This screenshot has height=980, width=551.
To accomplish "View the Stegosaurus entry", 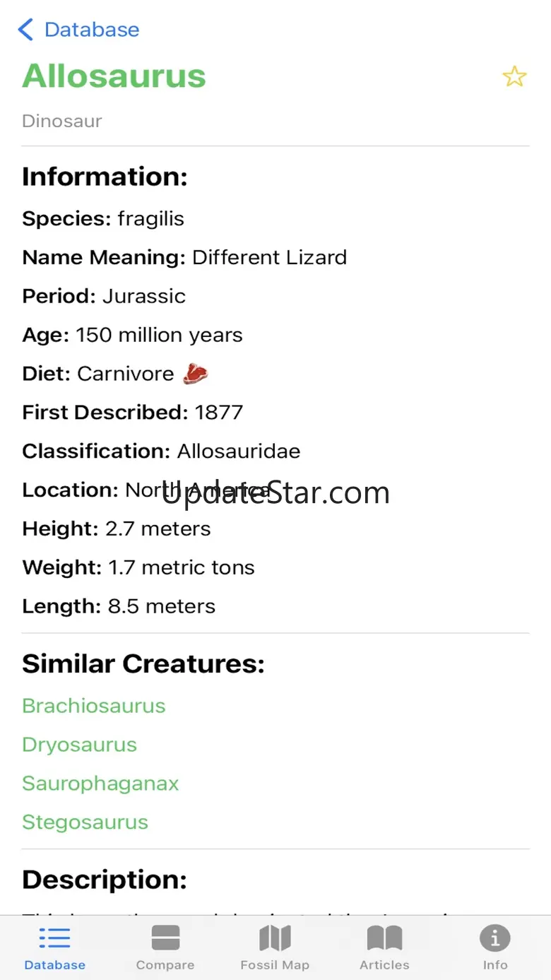I will coord(85,822).
